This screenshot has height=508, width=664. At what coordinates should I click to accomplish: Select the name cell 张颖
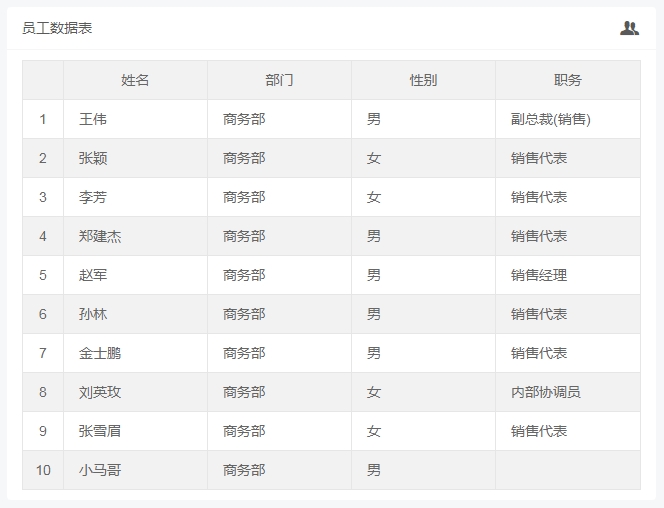click(x=93, y=158)
